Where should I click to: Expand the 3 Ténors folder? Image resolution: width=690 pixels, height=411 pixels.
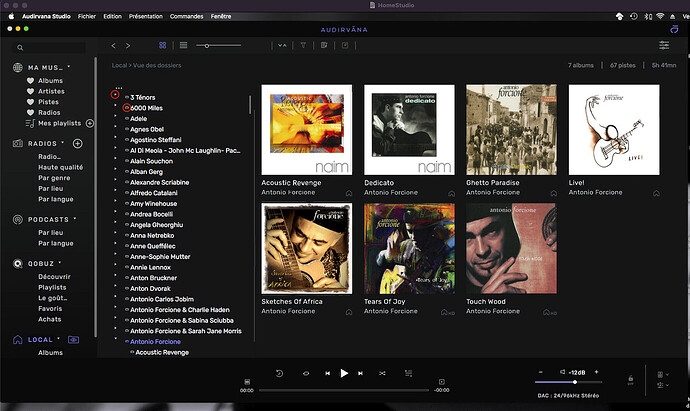pyautogui.click(x=115, y=95)
